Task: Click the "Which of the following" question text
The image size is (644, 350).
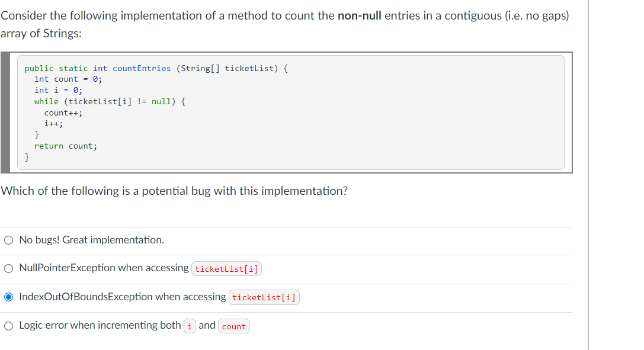Action: 174,191
